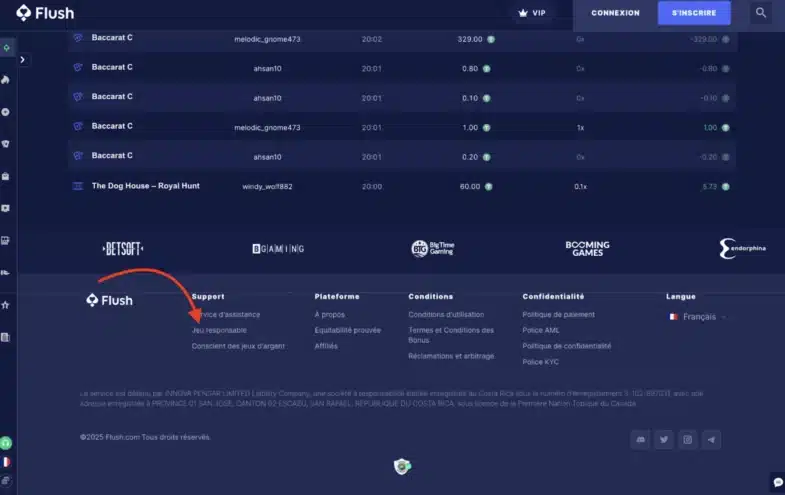Image resolution: width=785 pixels, height=495 pixels.
Task: Click the Booming Games logo
Action: [587, 249]
